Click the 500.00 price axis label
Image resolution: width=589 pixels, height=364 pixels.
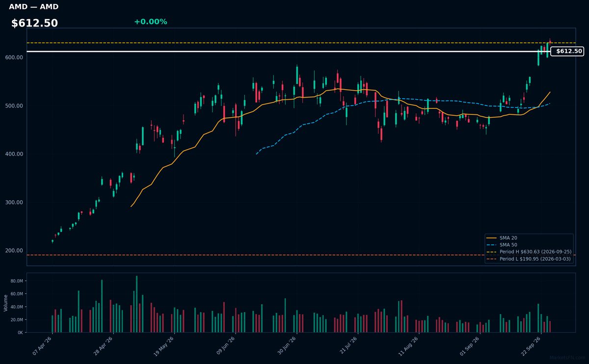pos(14,106)
